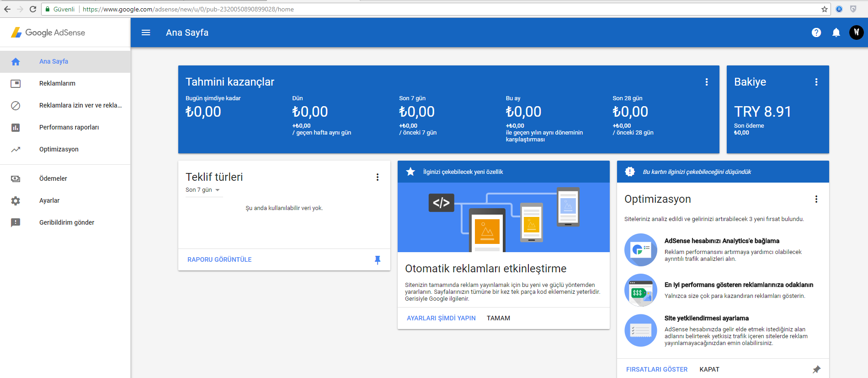The height and width of the screenshot is (378, 868).
Task: Open the Optimizasyon card options menu
Action: point(816,199)
